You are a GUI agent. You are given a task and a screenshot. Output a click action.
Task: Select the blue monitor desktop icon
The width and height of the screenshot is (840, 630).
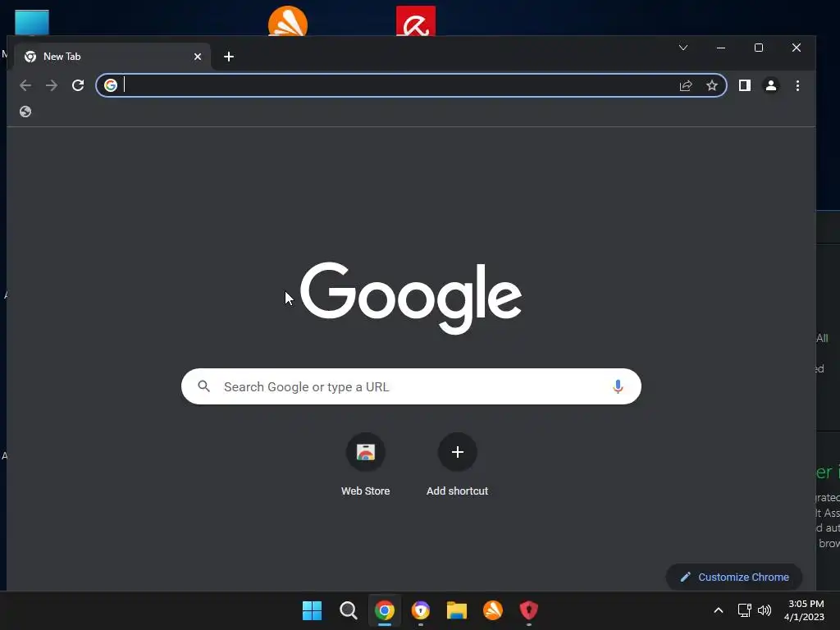pos(32,22)
